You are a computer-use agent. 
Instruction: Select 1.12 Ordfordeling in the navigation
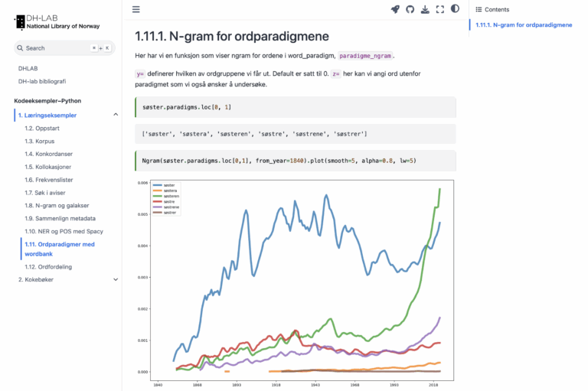click(x=48, y=266)
